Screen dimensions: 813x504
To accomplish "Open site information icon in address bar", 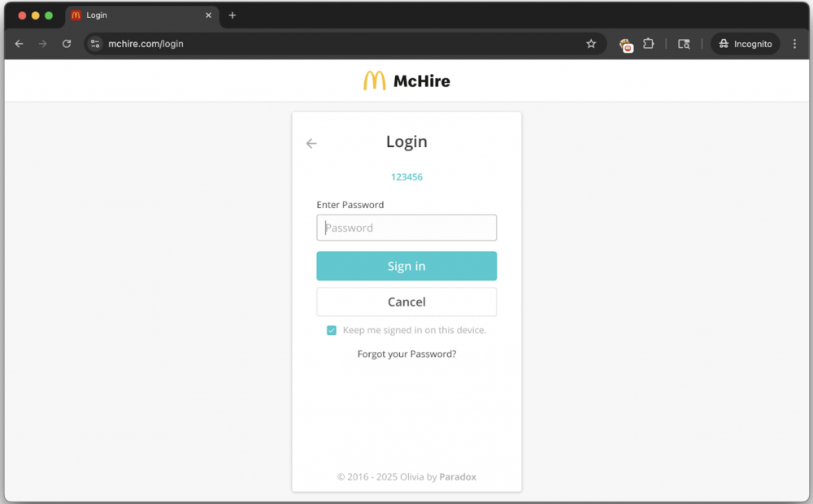I will tap(95, 44).
